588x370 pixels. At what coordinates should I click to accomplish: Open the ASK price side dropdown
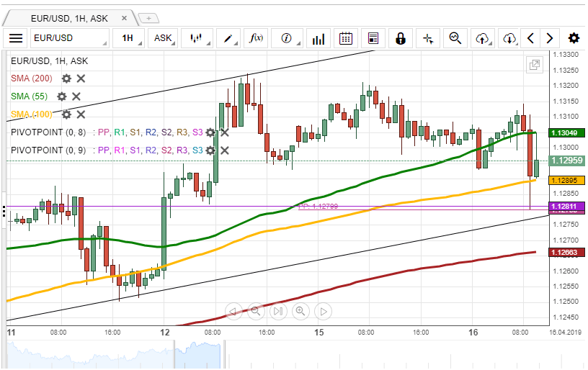tap(164, 38)
